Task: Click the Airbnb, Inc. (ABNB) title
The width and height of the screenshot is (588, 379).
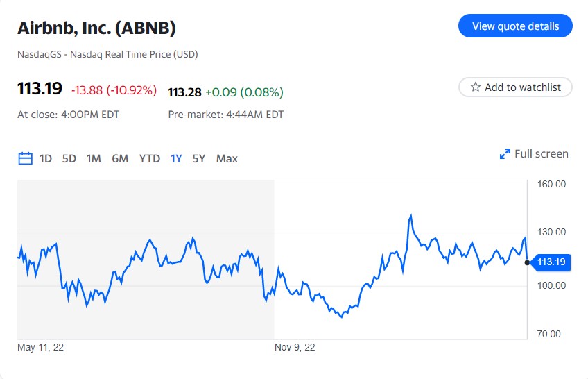Action: pos(97,28)
